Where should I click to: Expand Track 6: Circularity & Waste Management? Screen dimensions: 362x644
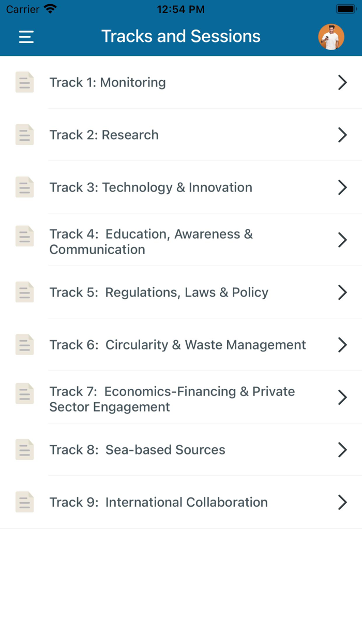tap(342, 344)
